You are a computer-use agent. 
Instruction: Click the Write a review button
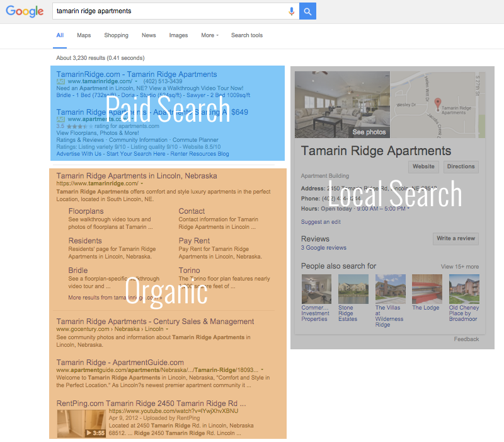[x=455, y=239]
